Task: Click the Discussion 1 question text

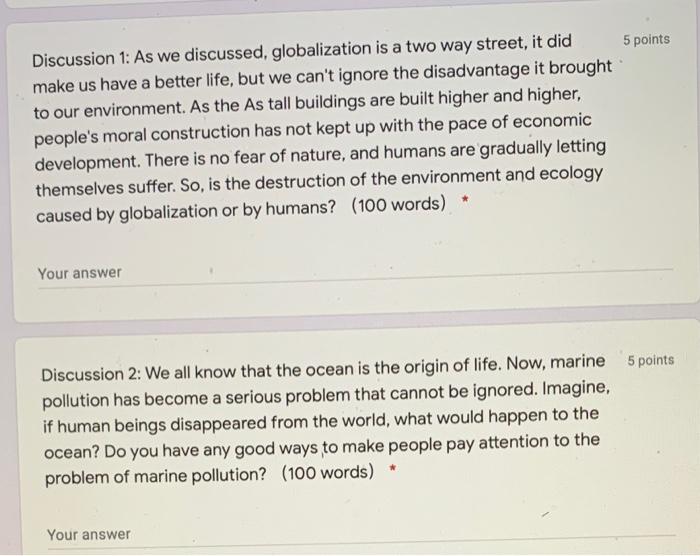Action: (322, 129)
